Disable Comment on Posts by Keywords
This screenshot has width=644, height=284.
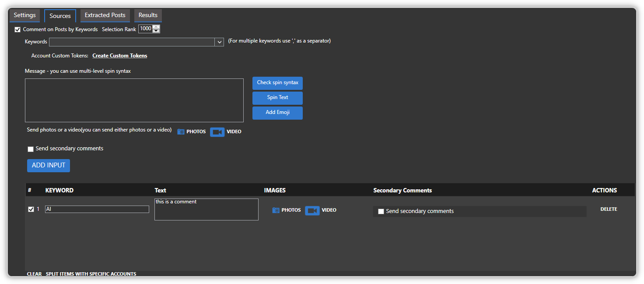click(x=17, y=29)
